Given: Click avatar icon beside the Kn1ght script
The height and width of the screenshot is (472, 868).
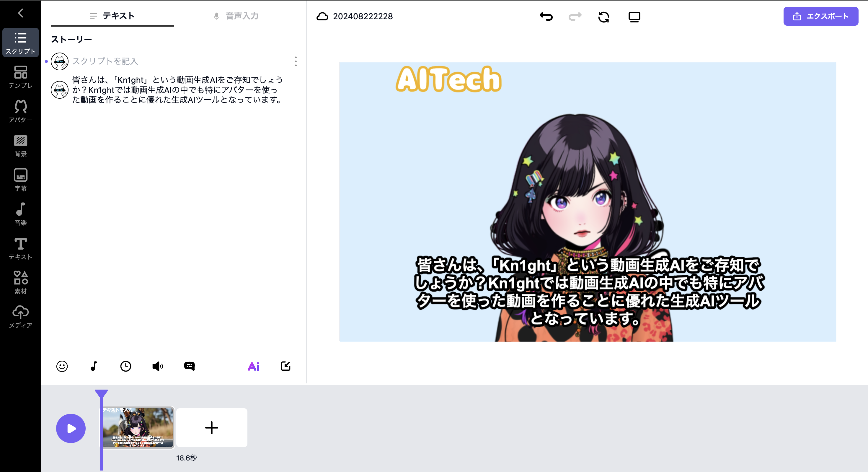Looking at the screenshot, I should coord(60,90).
